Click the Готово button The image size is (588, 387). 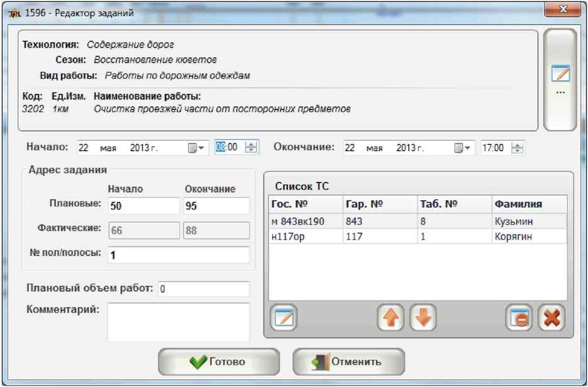pos(219,362)
